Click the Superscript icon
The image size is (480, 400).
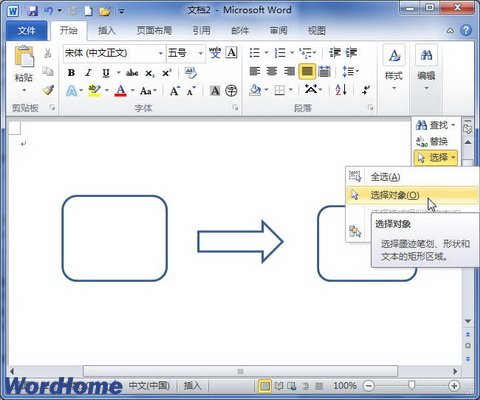point(166,73)
